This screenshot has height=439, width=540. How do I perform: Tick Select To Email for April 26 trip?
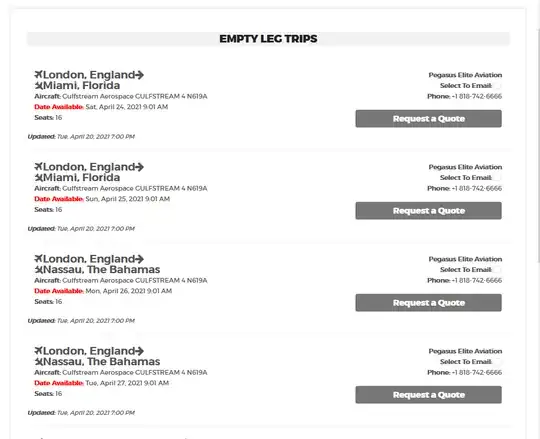[x=497, y=270]
